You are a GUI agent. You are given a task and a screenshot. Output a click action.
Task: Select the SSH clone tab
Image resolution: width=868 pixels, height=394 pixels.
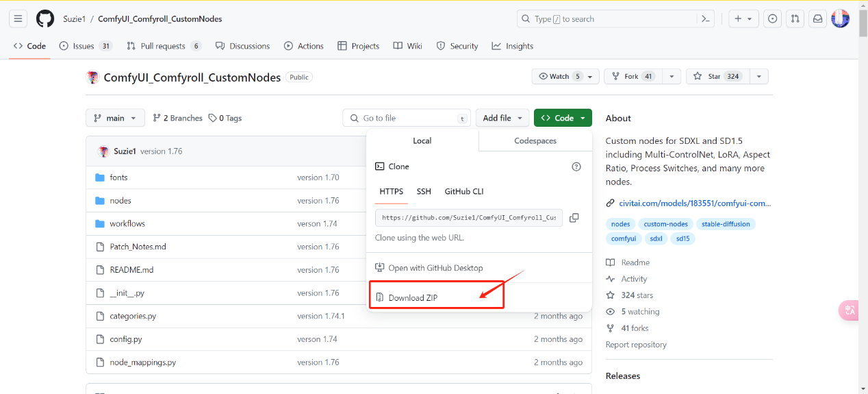424,191
